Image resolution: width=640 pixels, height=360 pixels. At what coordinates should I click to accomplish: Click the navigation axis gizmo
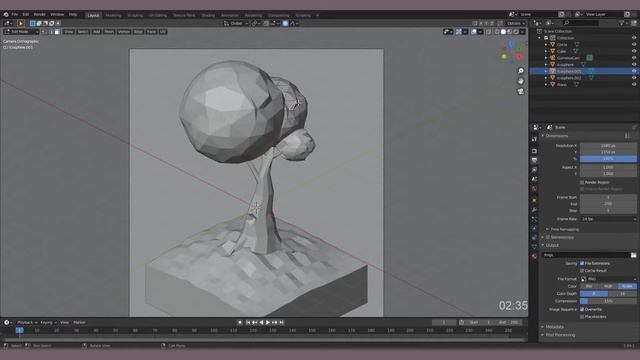(x=512, y=52)
